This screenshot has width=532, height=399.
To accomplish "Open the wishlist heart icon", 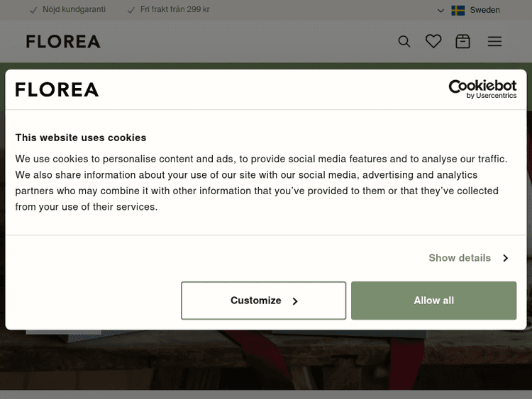I will [433, 42].
